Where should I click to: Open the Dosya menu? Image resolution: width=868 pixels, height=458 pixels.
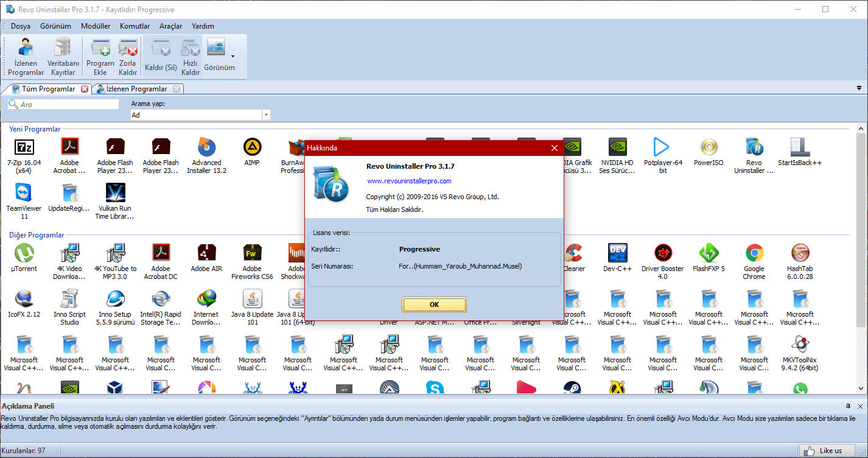[21, 26]
